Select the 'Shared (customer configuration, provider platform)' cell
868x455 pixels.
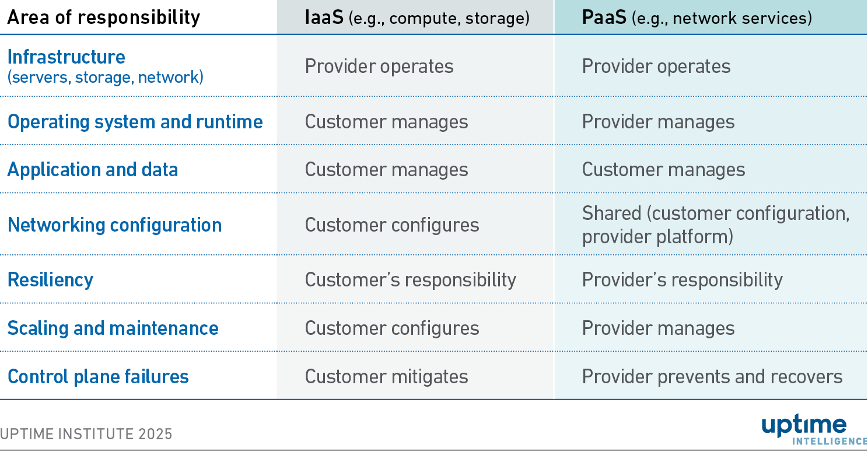[715, 225]
